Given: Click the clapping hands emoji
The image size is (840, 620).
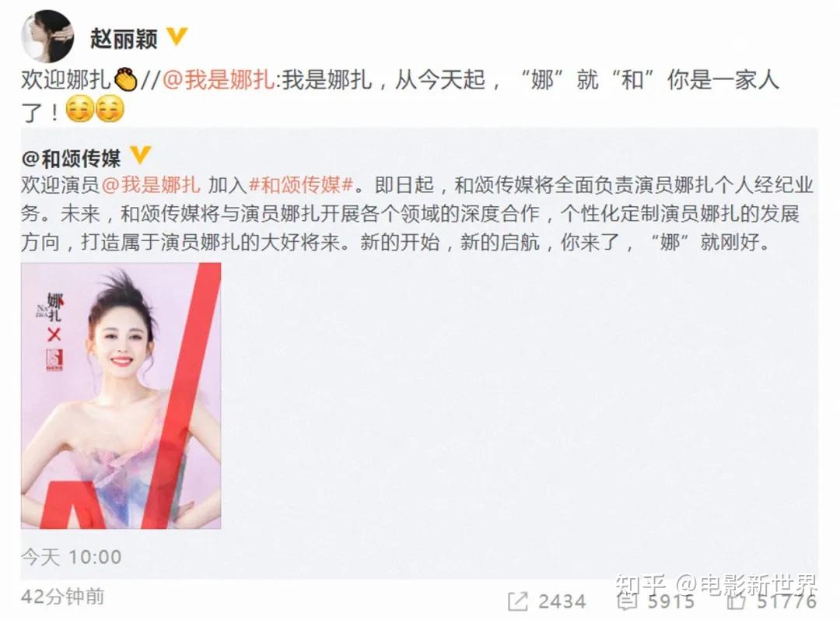Looking at the screenshot, I should coord(125,80).
